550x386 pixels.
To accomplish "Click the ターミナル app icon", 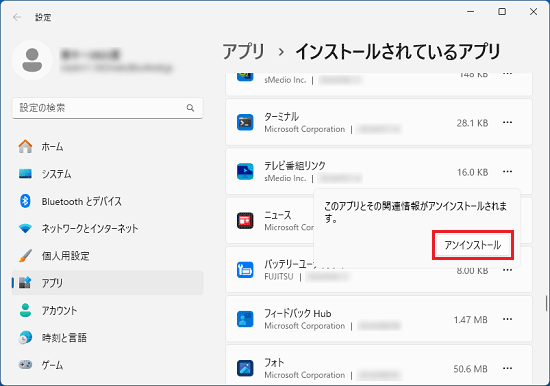I will (245, 122).
